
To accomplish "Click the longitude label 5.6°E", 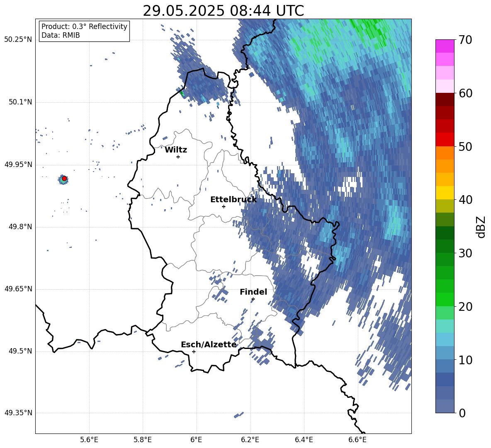I will click(x=89, y=440).
